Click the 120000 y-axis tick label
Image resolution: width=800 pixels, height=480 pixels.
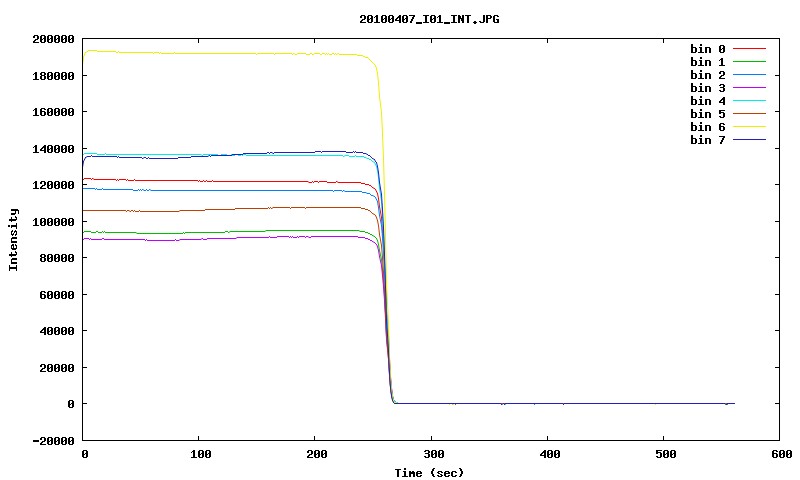point(54,185)
